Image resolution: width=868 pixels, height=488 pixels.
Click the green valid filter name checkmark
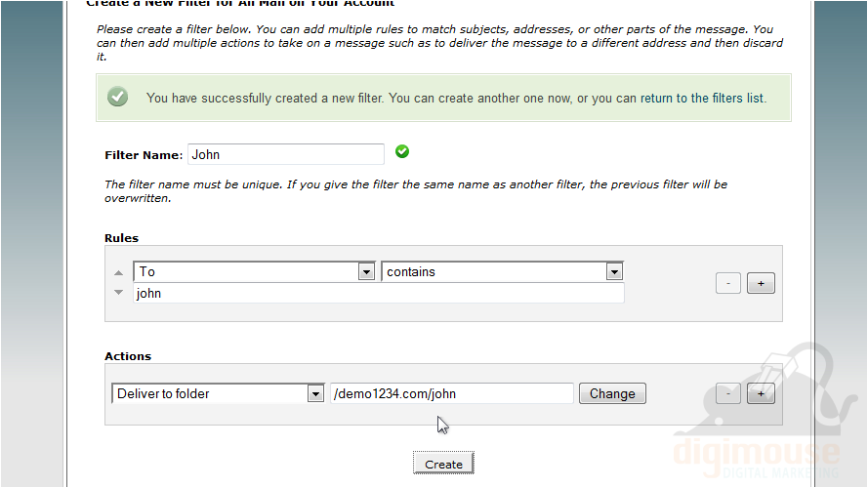point(402,151)
